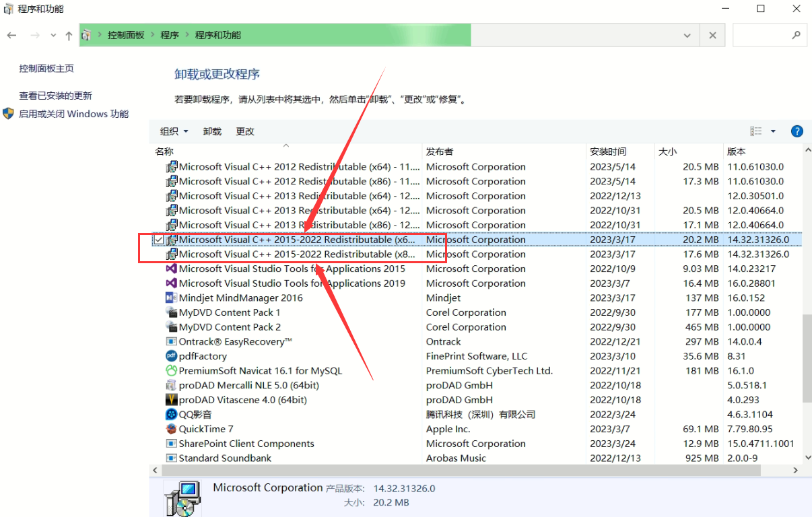Open the view options dropdown arrow
Viewport: 812px width, 517px height.
click(773, 131)
